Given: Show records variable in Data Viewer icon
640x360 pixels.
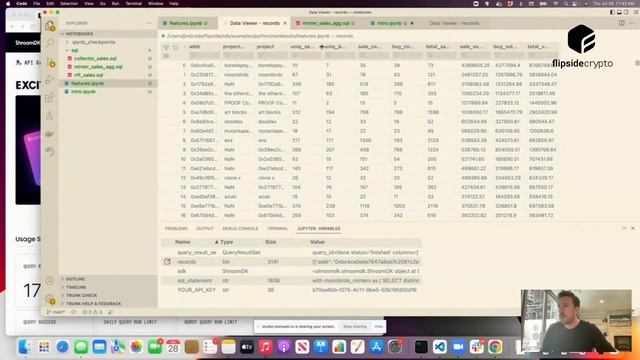Looking at the screenshot, I should (167, 262).
